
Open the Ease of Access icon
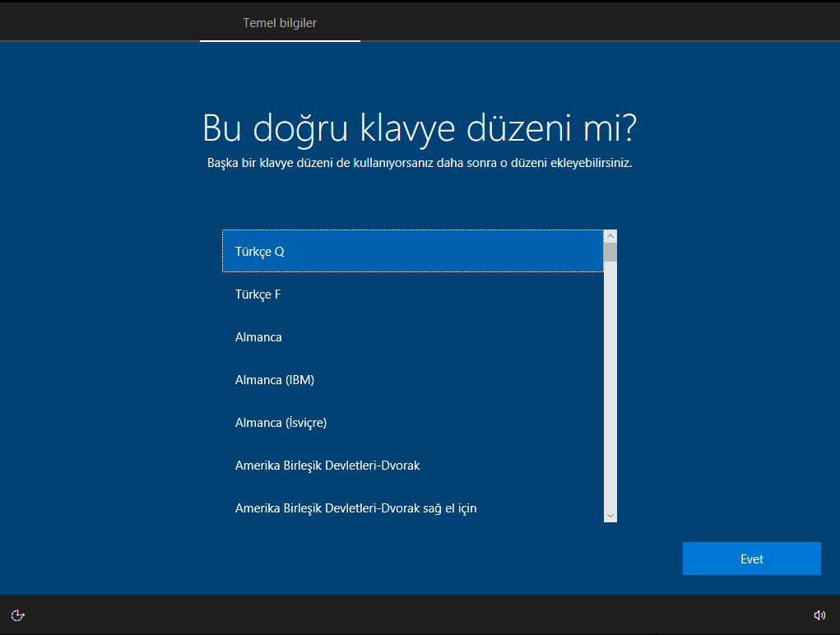tap(18, 615)
